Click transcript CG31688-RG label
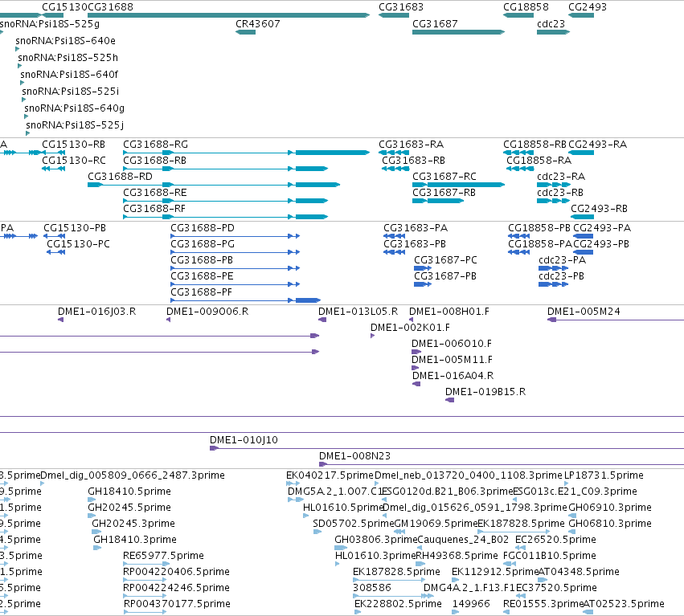Image resolution: width=684 pixels, height=616 pixels. pyautogui.click(x=155, y=145)
